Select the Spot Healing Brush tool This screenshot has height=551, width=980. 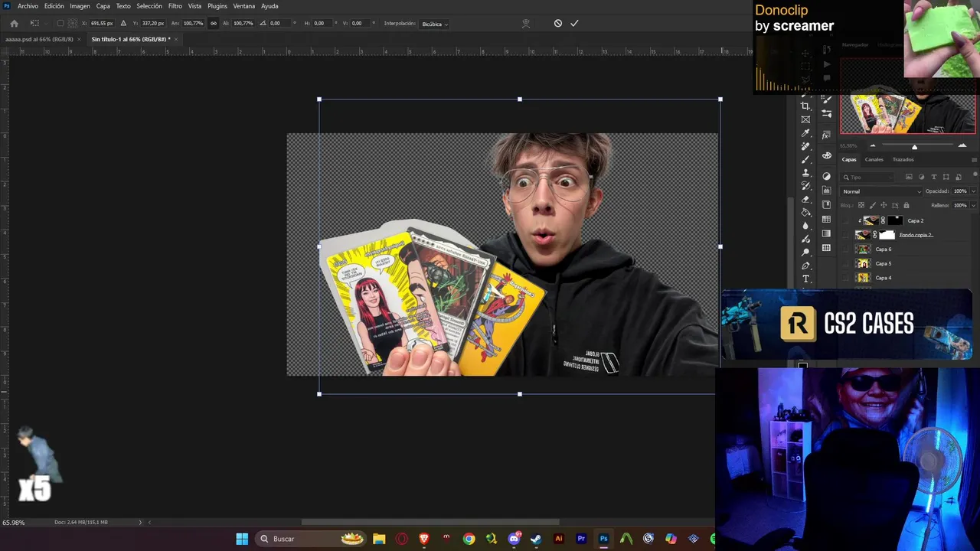coord(805,146)
